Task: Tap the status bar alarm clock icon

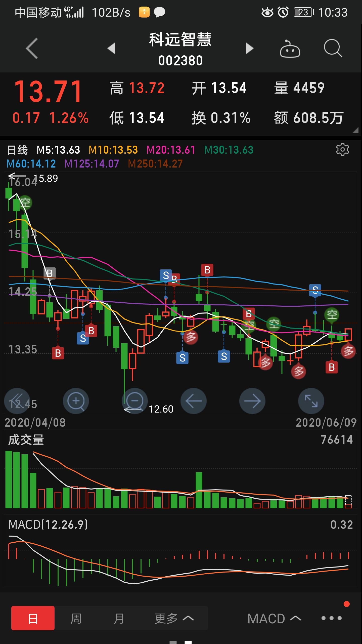Action: 283,12
